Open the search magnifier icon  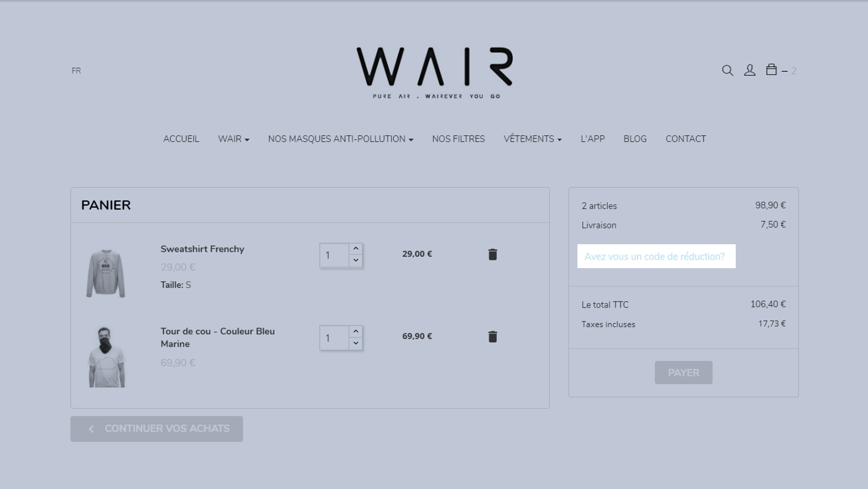(x=727, y=70)
